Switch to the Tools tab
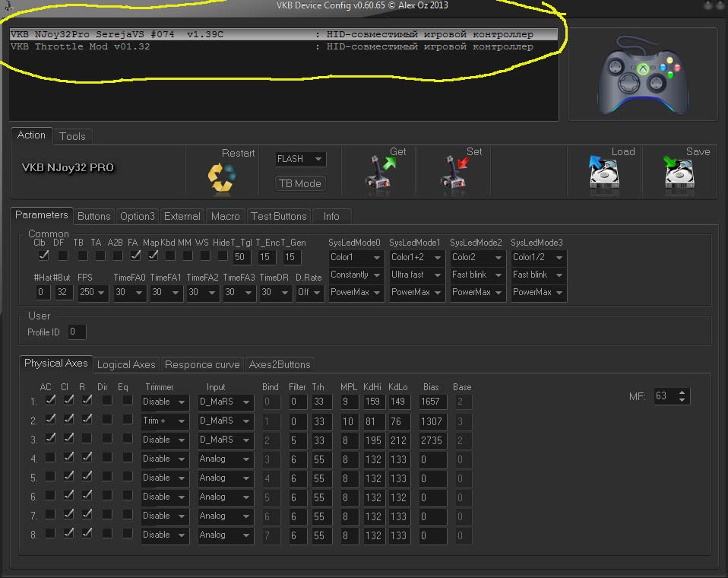Image resolution: width=728 pixels, height=578 pixels. [x=72, y=136]
